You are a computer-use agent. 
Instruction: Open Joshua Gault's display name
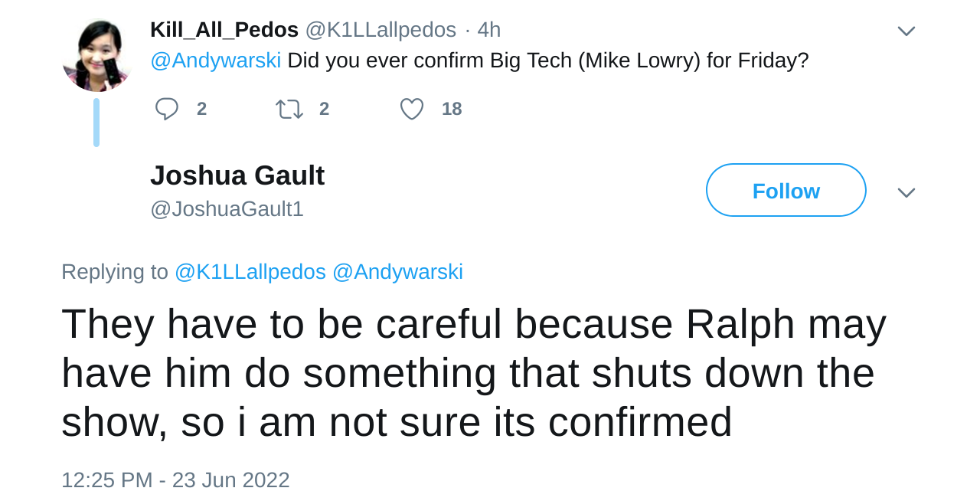coord(237,175)
